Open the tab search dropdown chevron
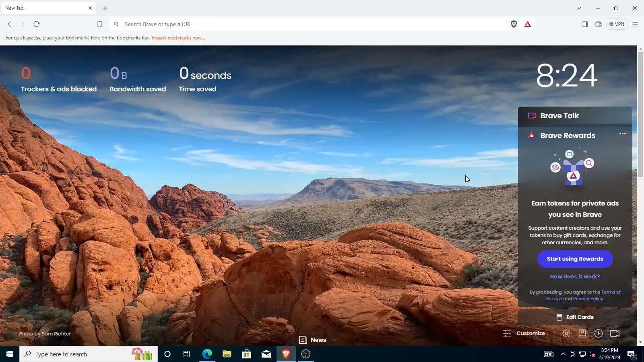 [x=579, y=8]
